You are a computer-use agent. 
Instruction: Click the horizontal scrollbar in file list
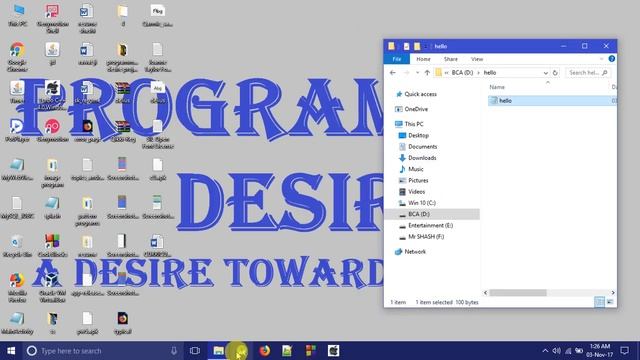pos(518,293)
